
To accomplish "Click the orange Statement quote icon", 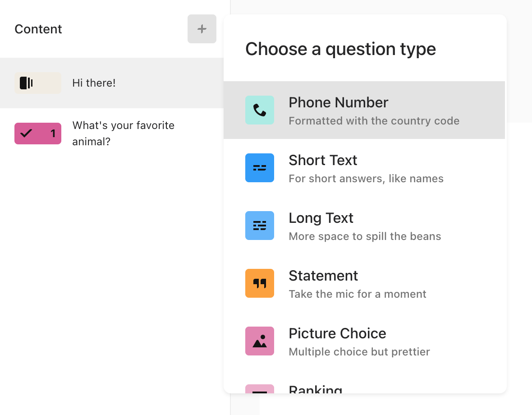I will tap(260, 283).
